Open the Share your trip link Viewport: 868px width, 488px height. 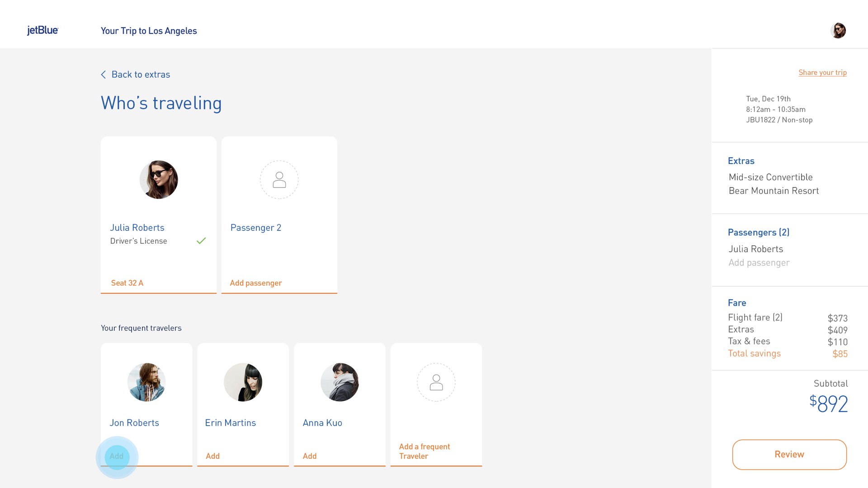pos(822,72)
